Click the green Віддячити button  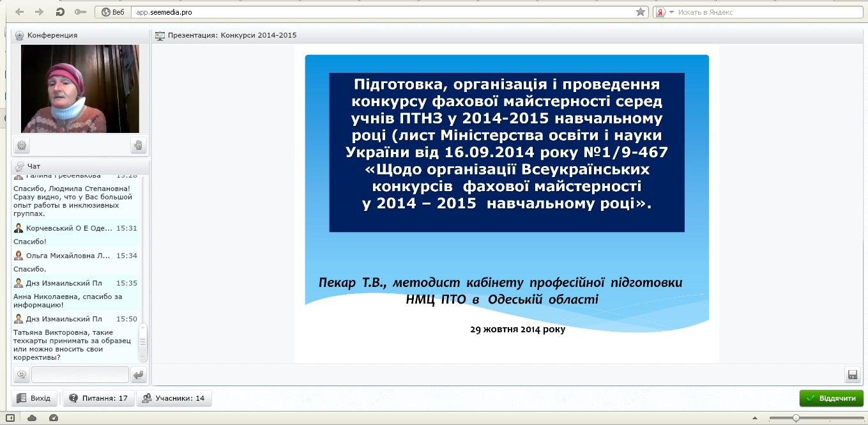(x=831, y=398)
